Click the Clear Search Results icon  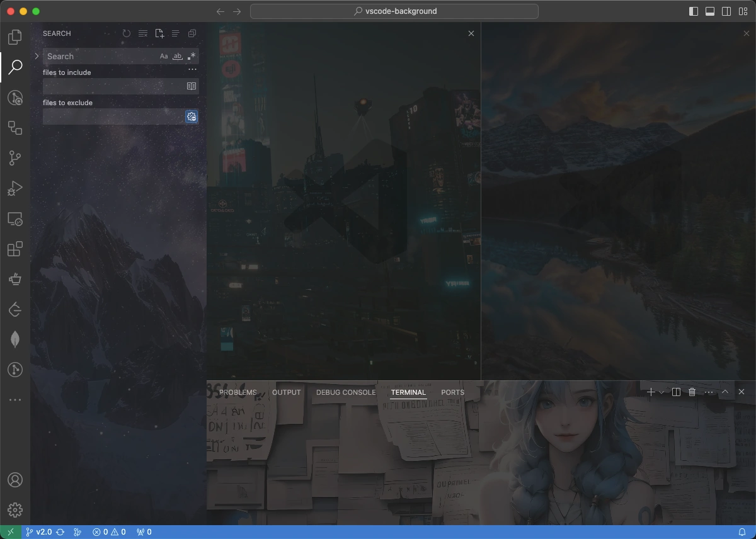pyautogui.click(x=143, y=33)
